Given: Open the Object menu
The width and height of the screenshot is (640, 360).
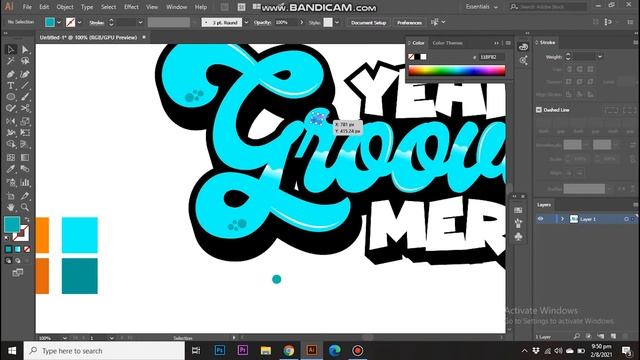Looking at the screenshot, I should point(65,7).
